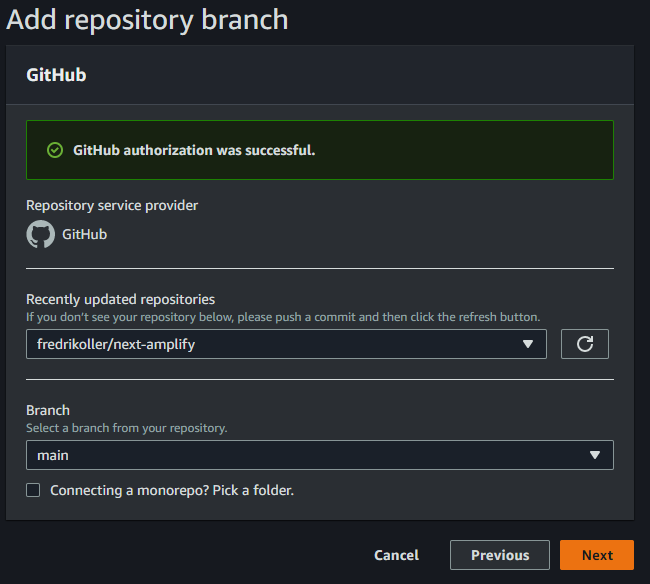Click 'Connecting a monorepo? Pick a folder.' label
Screen dimensions: 650x584
[x=172, y=490]
